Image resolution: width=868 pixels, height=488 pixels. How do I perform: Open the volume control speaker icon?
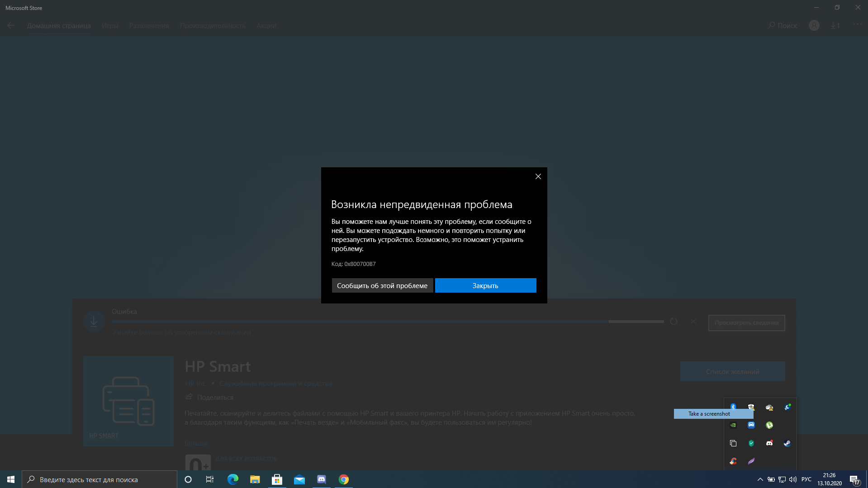(x=793, y=479)
